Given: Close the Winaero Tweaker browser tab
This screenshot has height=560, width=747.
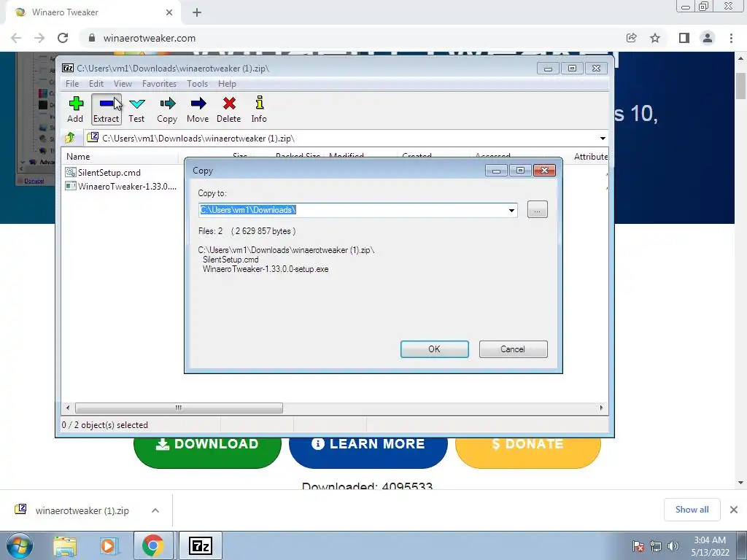Looking at the screenshot, I should point(169,12).
